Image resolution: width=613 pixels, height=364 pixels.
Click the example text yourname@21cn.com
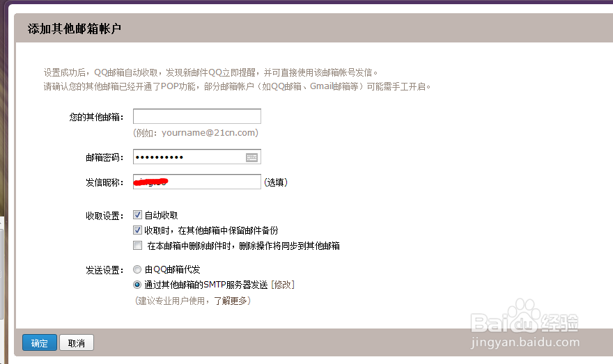[209, 133]
